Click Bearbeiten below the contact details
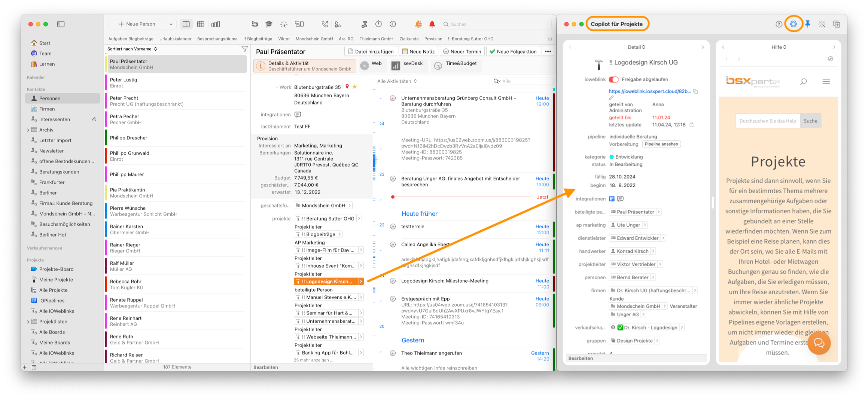 (266, 367)
